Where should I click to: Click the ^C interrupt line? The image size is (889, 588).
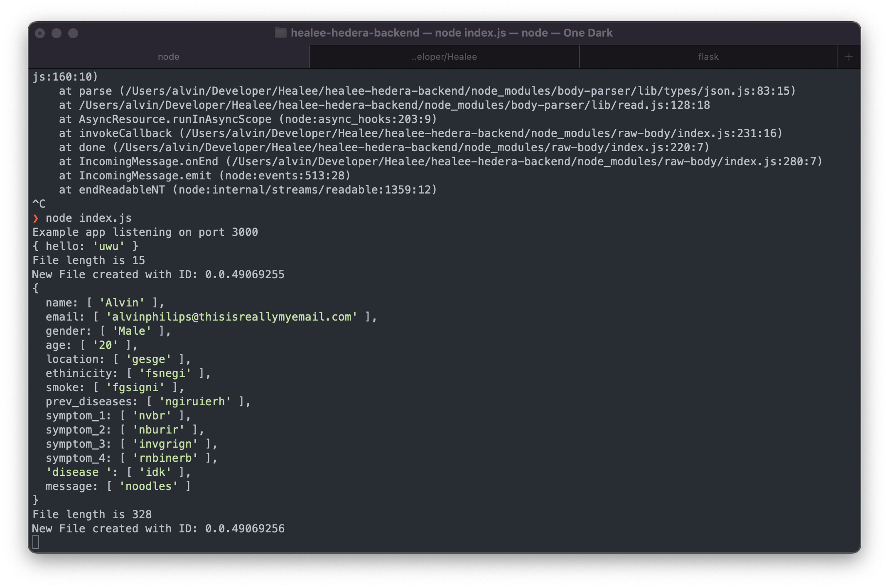pyautogui.click(x=39, y=204)
